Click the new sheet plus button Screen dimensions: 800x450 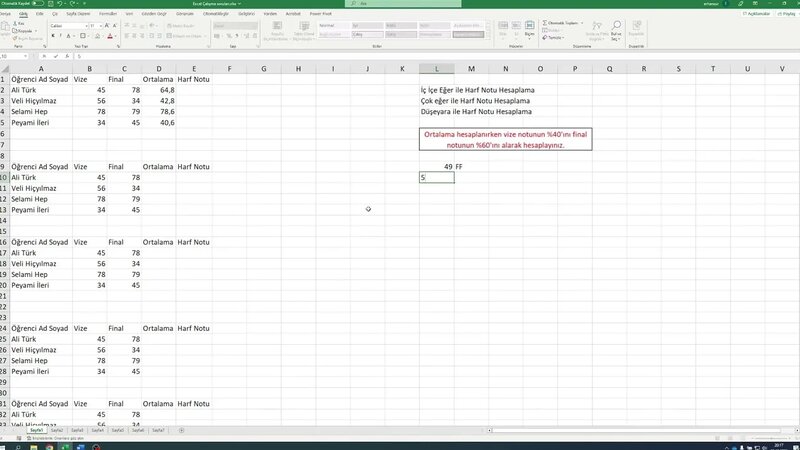pyautogui.click(x=182, y=431)
